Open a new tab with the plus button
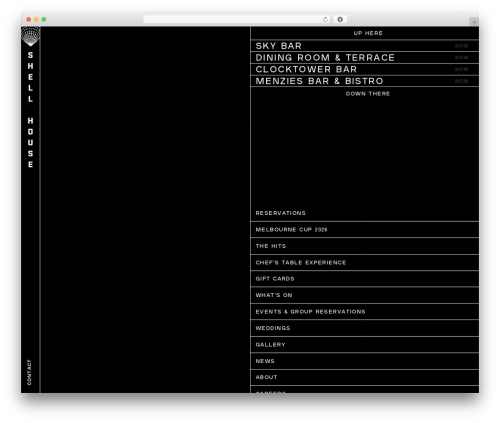Viewport: 500px width, 423px height. pyautogui.click(x=474, y=22)
